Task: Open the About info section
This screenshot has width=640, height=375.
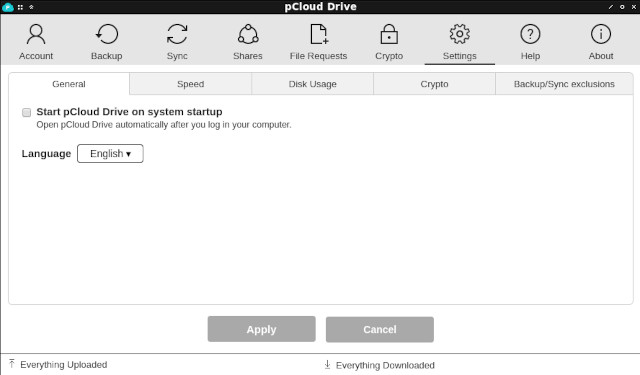Action: click(601, 41)
